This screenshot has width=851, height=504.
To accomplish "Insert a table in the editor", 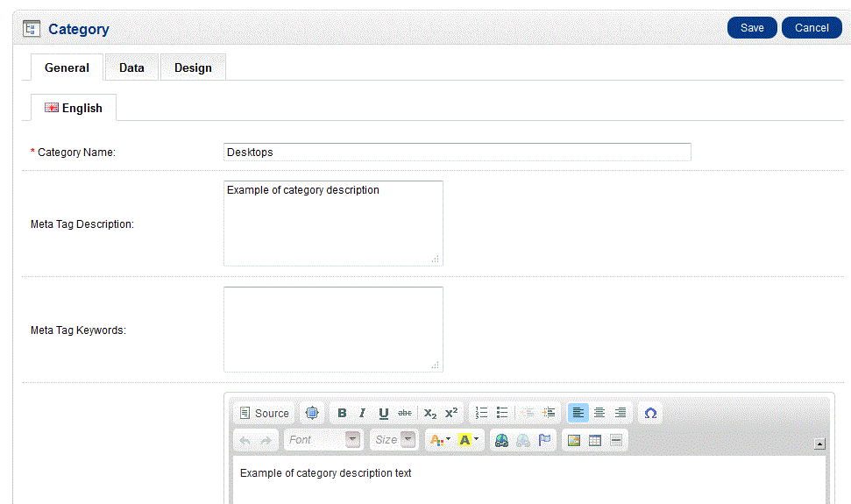I will (x=595, y=440).
